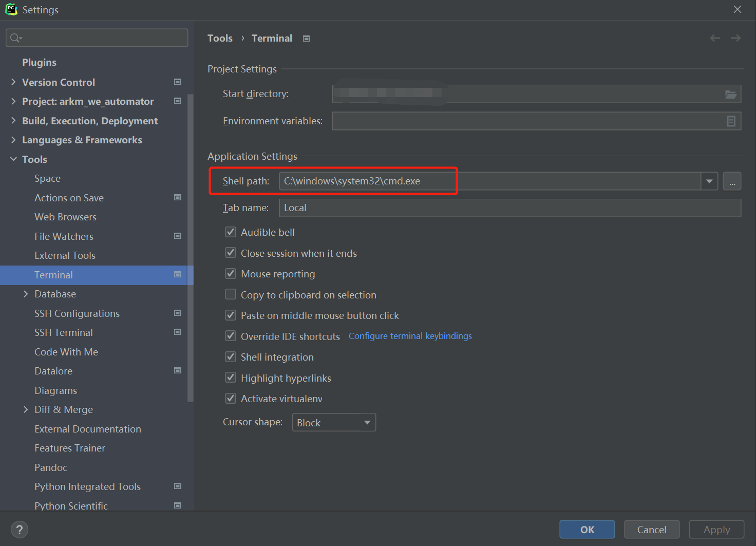Toggle Override IDE shortcuts checkbox
Screen dimensions: 756x546
(x=231, y=336)
